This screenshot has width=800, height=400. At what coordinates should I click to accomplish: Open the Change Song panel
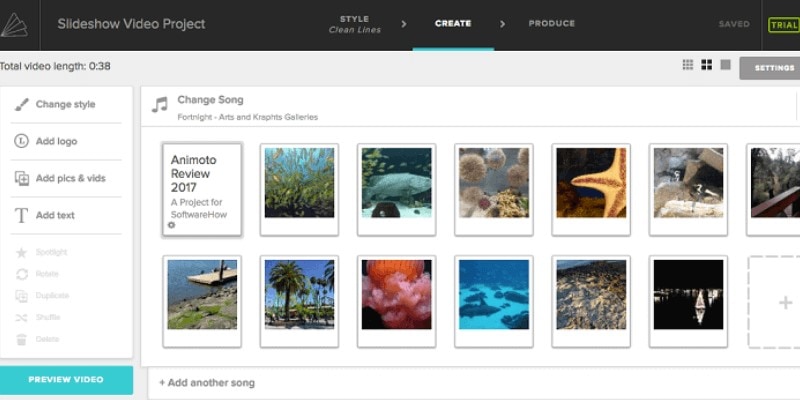point(210,100)
